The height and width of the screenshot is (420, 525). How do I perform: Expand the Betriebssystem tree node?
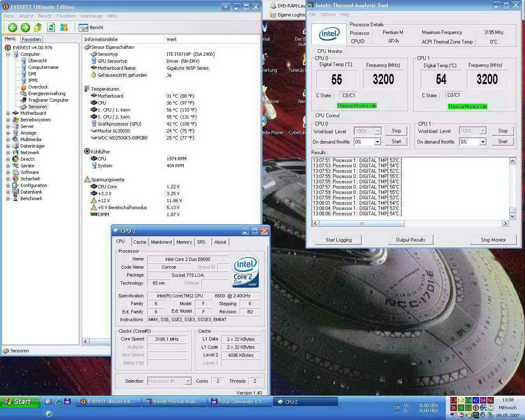click(x=8, y=120)
